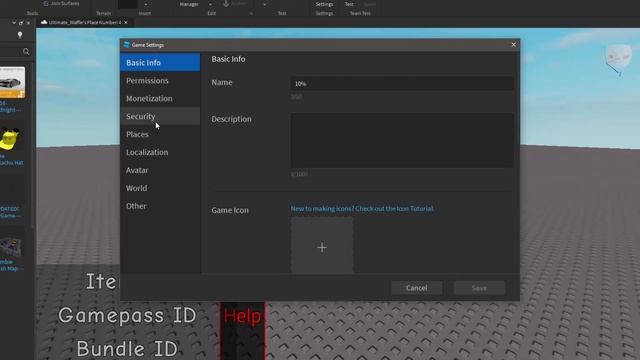Switch to the Avatar settings tab

(160, 170)
